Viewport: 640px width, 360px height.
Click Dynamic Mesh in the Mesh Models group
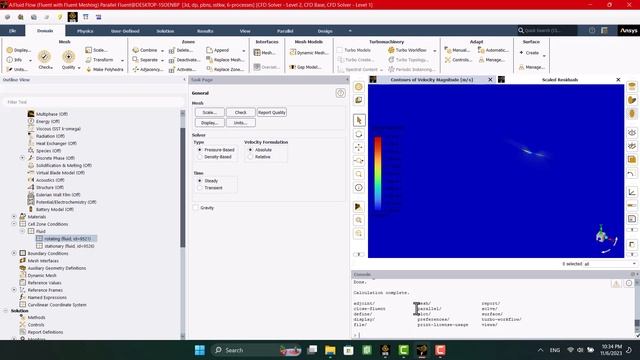pyautogui.click(x=308, y=53)
